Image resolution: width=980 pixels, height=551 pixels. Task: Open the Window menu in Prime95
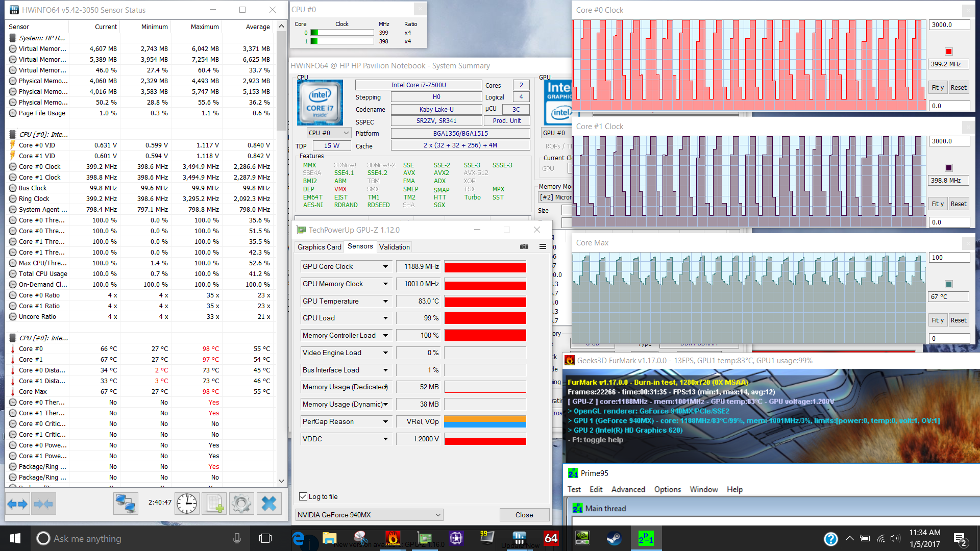click(703, 489)
